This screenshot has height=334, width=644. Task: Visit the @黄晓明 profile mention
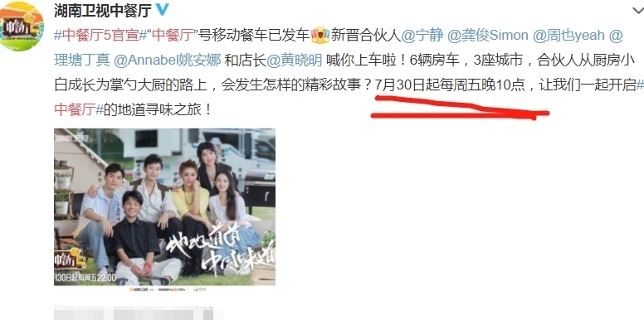coord(295,61)
